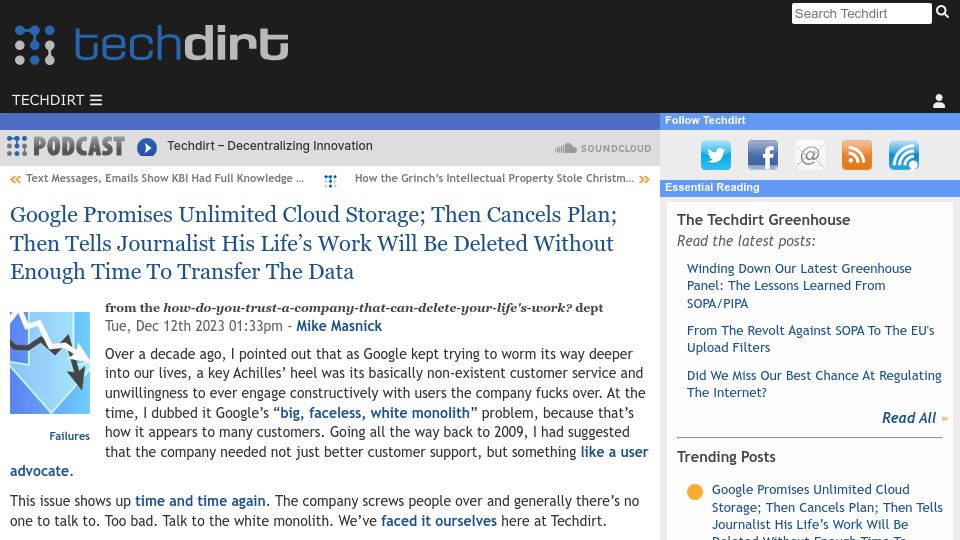The image size is (960, 540).
Task: Focus the Search Techdirt input field
Action: 861,13
